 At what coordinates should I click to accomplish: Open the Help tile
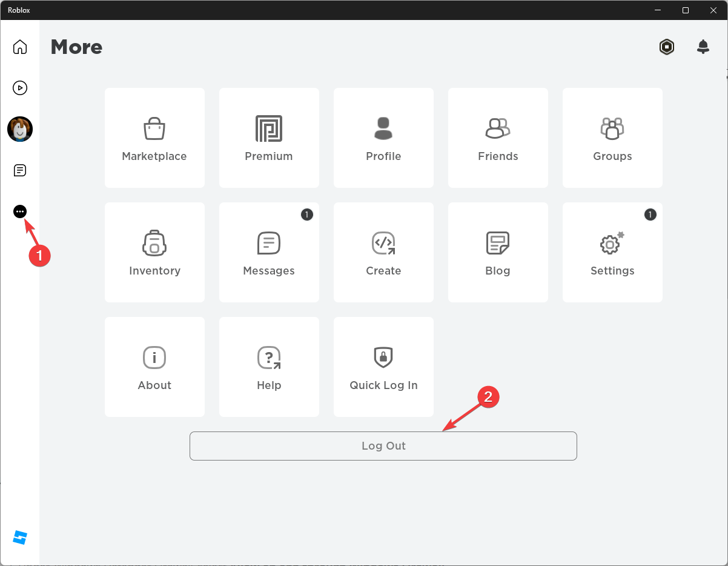(269, 367)
